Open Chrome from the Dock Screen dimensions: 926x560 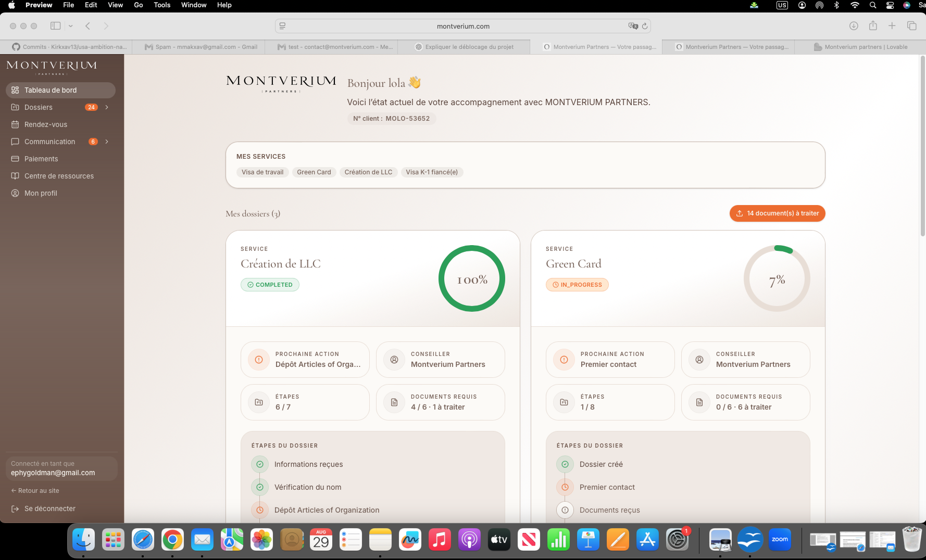coord(172,540)
